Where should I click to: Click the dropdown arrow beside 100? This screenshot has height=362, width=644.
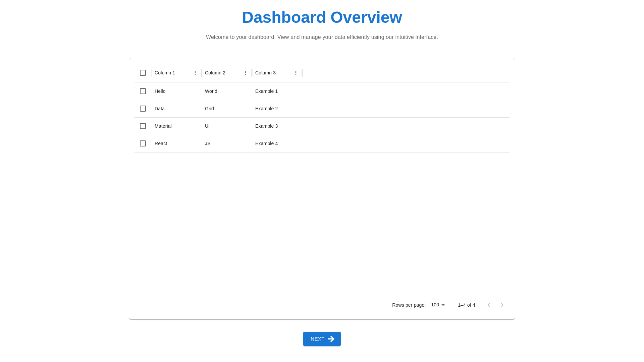(x=443, y=305)
